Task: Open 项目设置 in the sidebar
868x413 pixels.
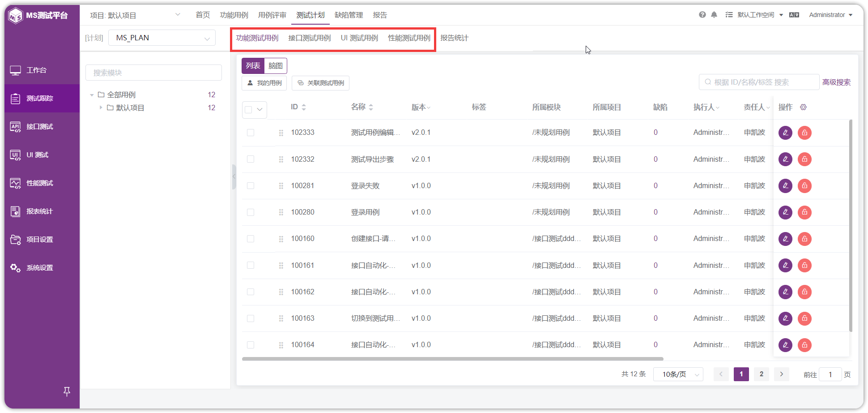Action: (x=42, y=240)
